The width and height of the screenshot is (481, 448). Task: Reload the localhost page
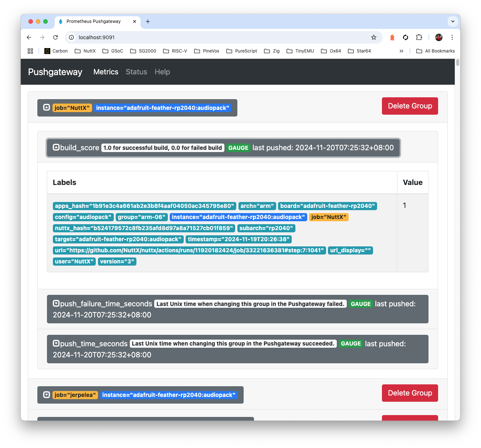[55, 37]
